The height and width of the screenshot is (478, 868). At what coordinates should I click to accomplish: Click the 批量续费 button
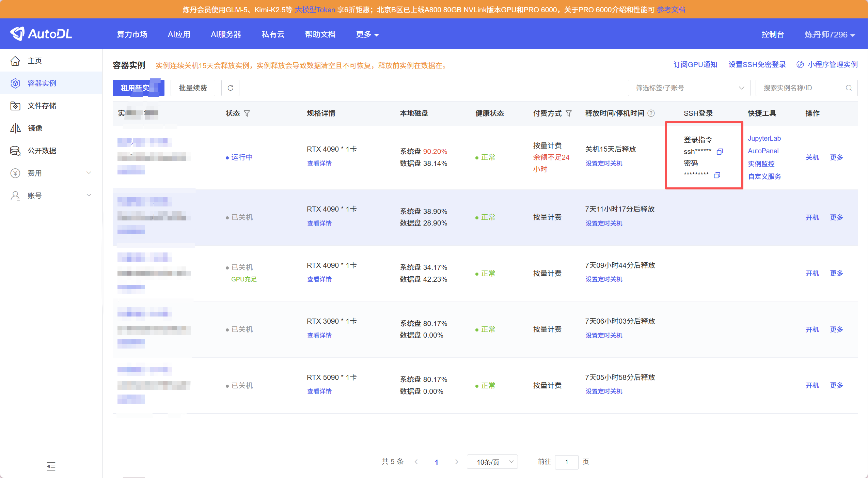tap(193, 88)
